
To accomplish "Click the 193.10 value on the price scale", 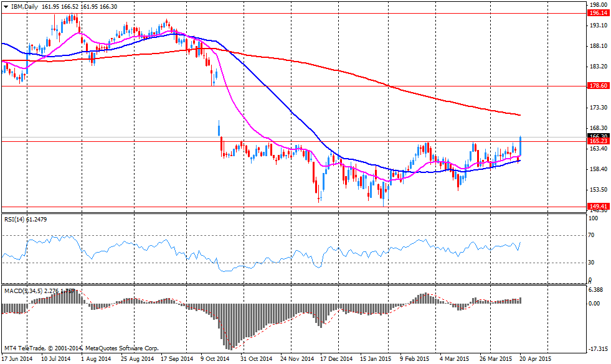I will 599,26.
